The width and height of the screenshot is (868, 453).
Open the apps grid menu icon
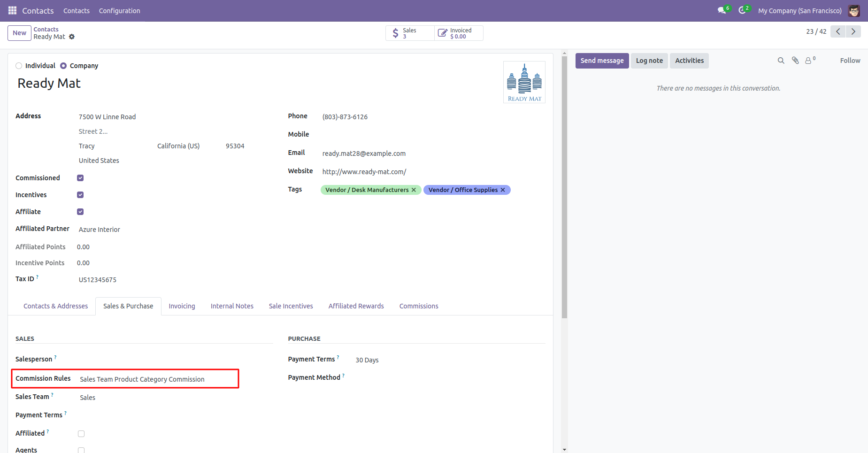click(12, 10)
